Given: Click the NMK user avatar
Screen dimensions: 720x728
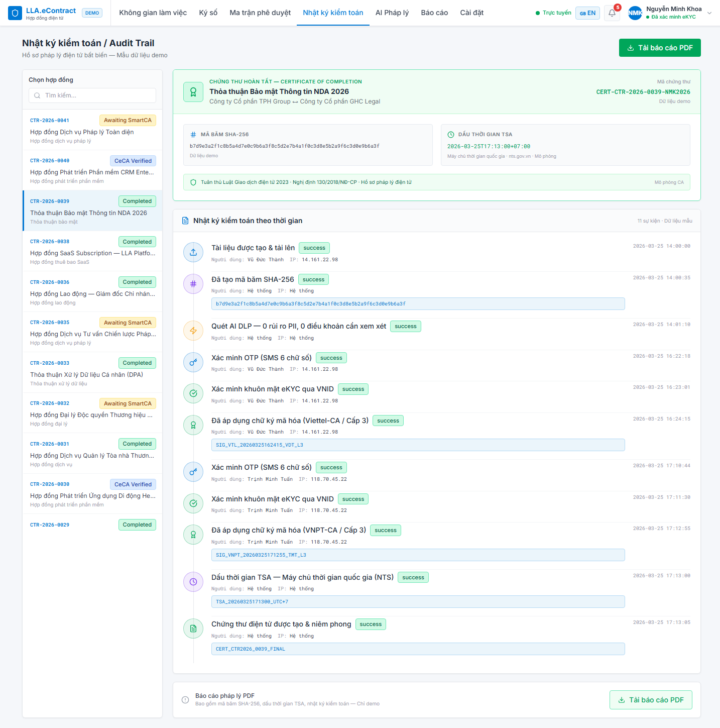Looking at the screenshot, I should click(x=635, y=13).
